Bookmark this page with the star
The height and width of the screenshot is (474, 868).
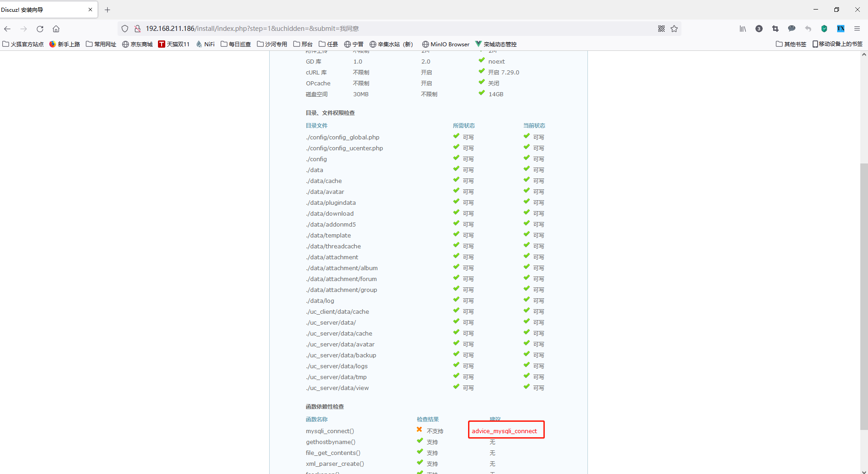click(674, 29)
